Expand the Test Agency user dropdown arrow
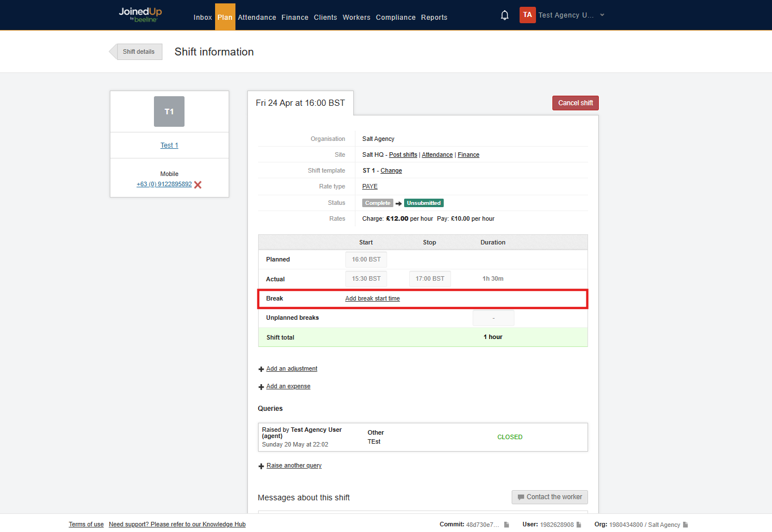The width and height of the screenshot is (772, 532). point(602,15)
